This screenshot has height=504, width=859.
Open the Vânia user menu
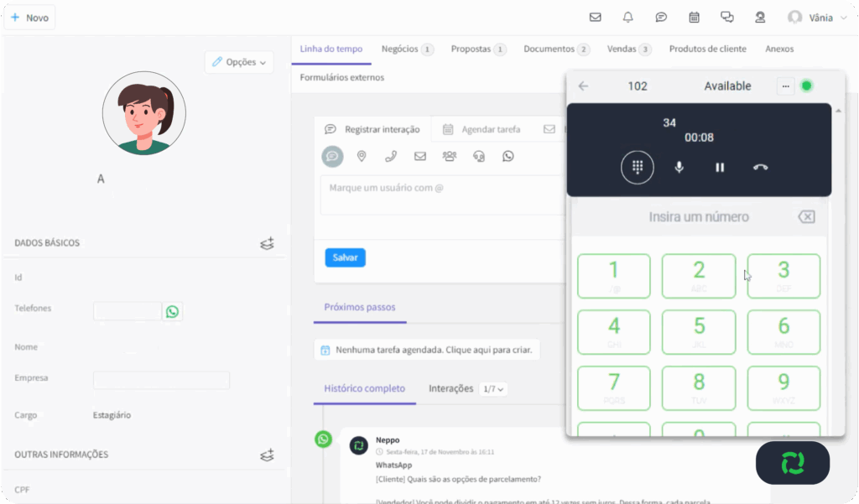[818, 18]
